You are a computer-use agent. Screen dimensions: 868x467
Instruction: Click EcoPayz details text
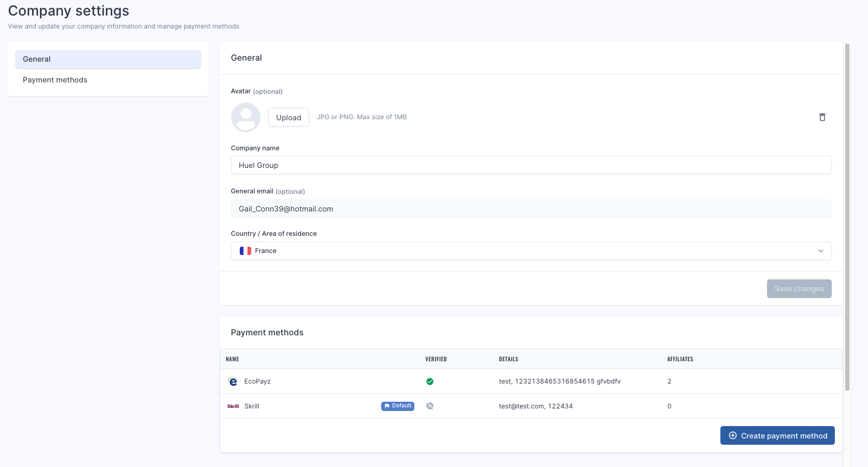click(560, 381)
